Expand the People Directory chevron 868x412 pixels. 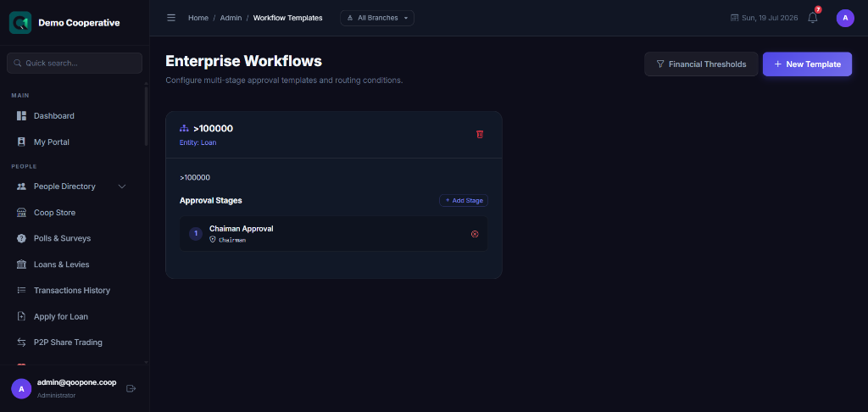122,186
